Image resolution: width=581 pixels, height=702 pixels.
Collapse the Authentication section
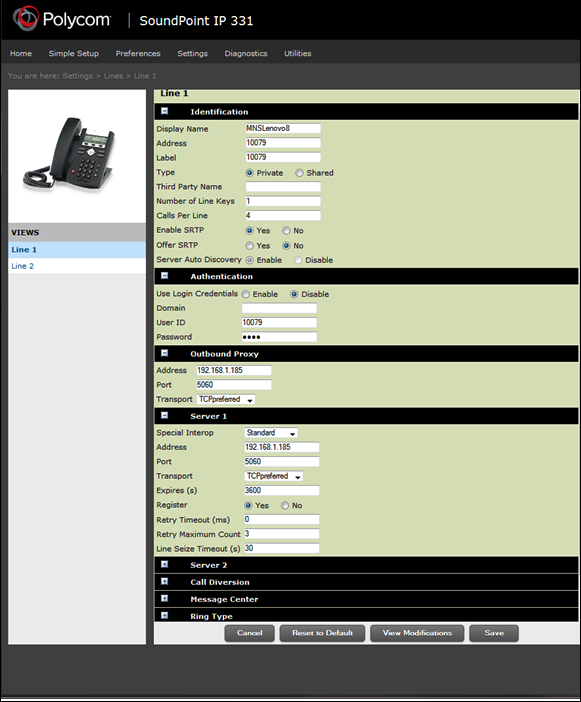(164, 276)
